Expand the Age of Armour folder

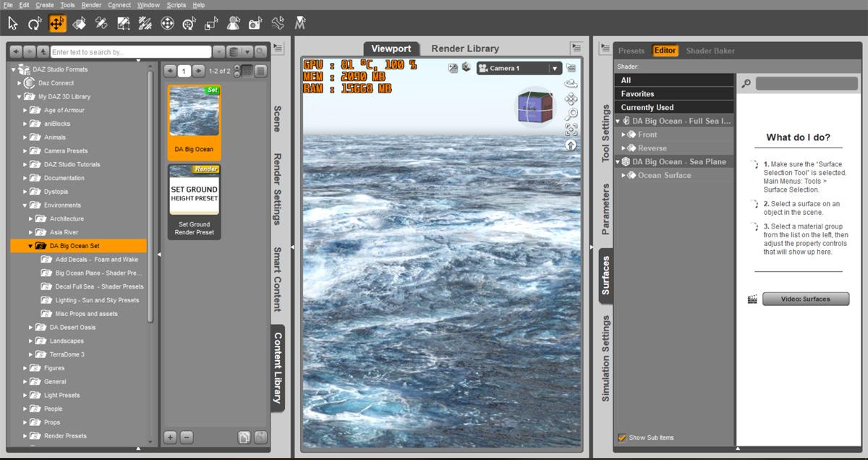click(x=25, y=110)
